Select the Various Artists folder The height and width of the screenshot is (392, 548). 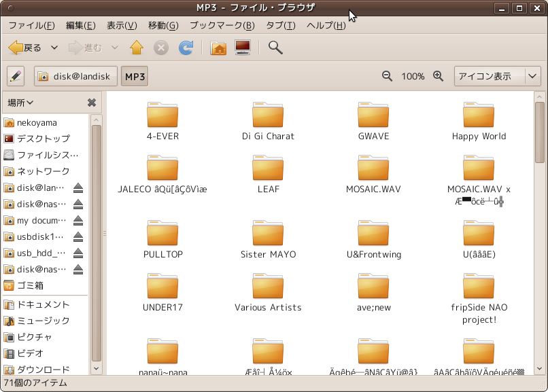pos(268,286)
